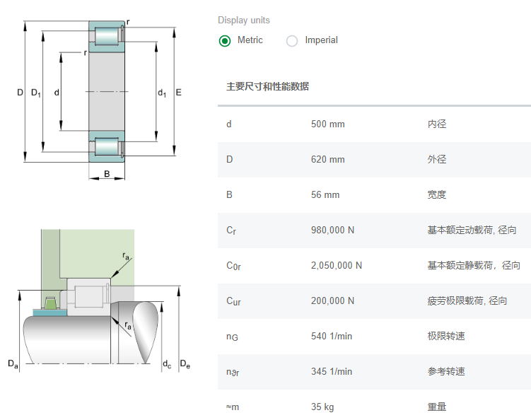Screen dimensions: 531x420
Task: Click the 极限转速 description label
Action: pyautogui.click(x=446, y=337)
